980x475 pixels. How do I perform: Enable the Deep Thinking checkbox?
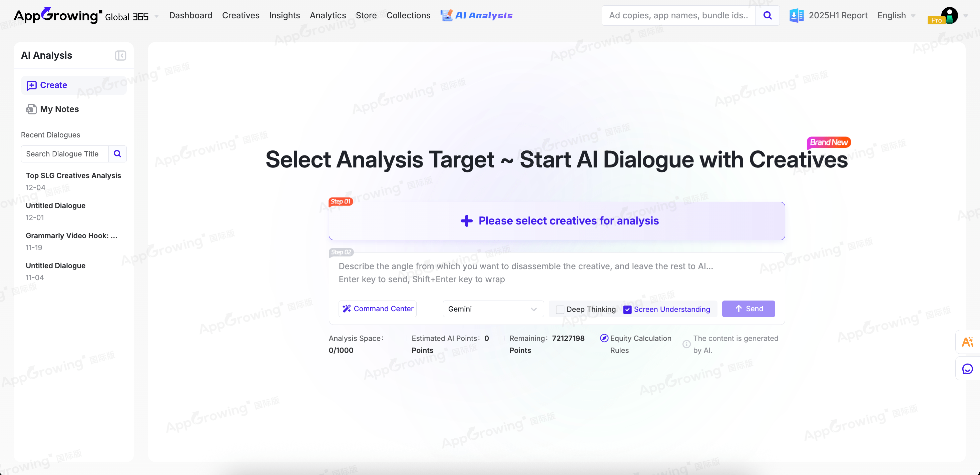pyautogui.click(x=560, y=310)
